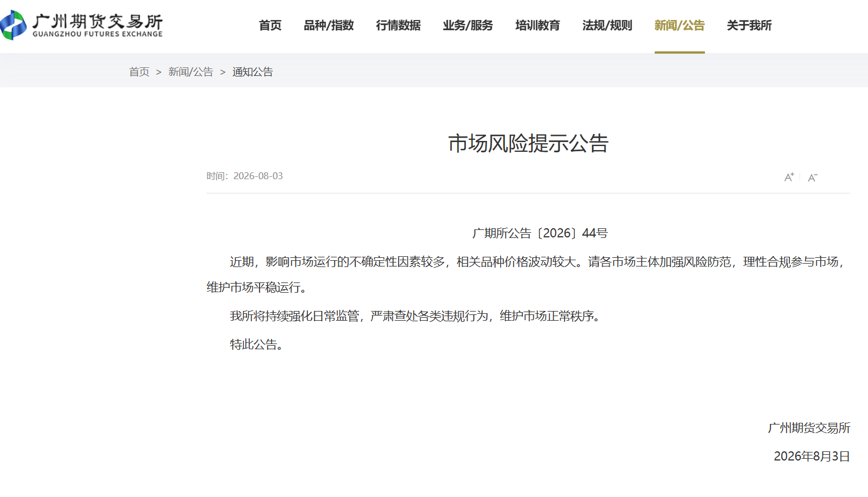This screenshot has height=497, width=868.
Task: Open the 品种/指数 menu
Action: click(x=329, y=25)
